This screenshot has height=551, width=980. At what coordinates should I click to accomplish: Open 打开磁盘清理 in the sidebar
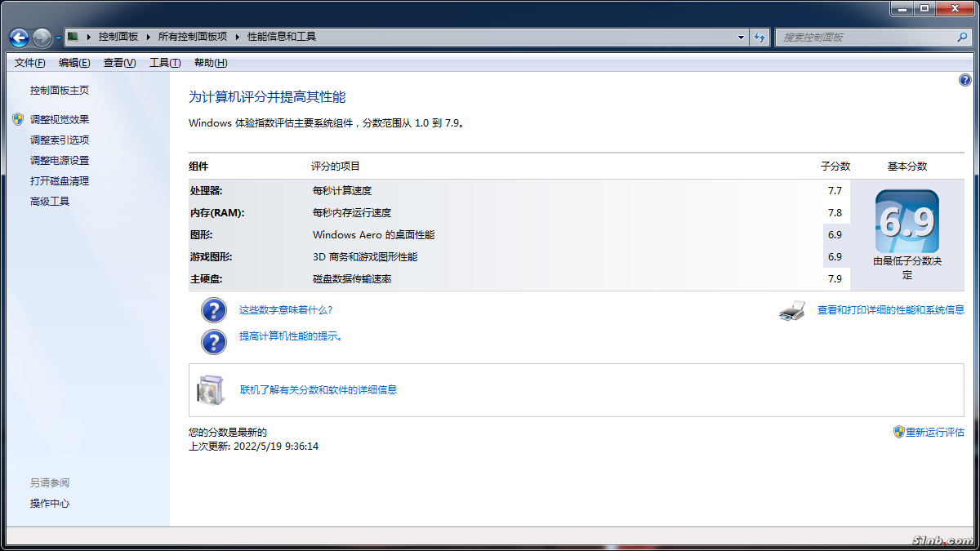60,181
